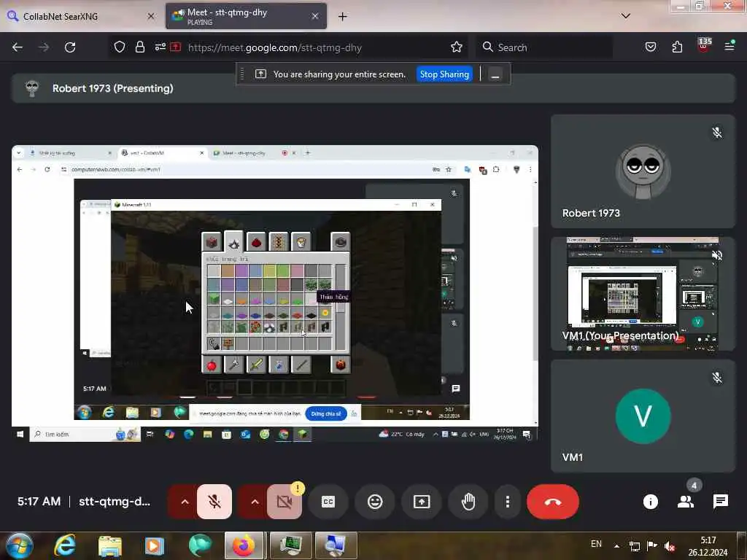
Task: Open the Firefox hamburger menu
Action: pyautogui.click(x=729, y=46)
